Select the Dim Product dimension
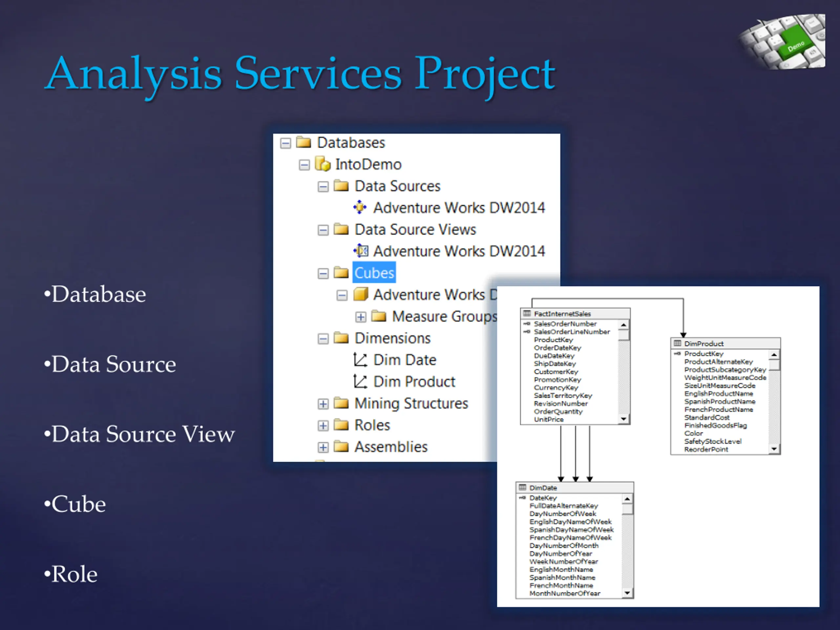This screenshot has width=840, height=630. pyautogui.click(x=414, y=382)
